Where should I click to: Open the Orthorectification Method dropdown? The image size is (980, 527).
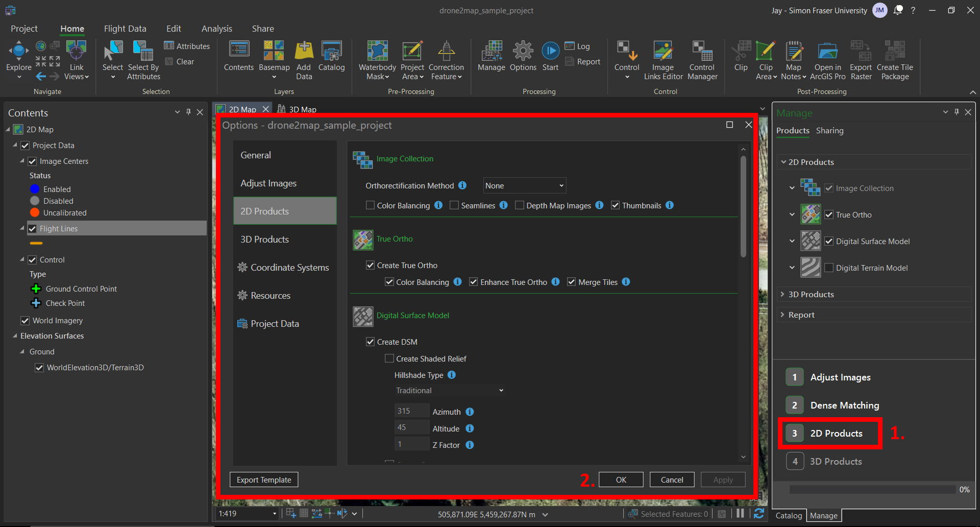coord(524,186)
